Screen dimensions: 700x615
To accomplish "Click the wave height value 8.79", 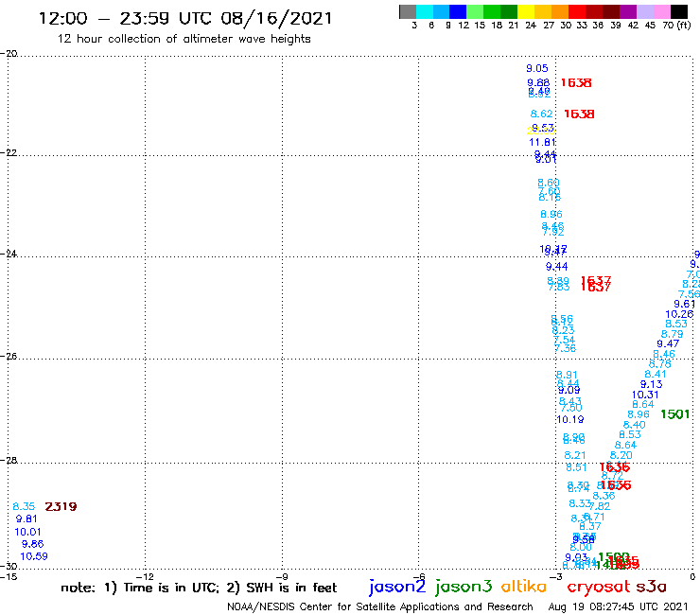I will click(673, 335).
